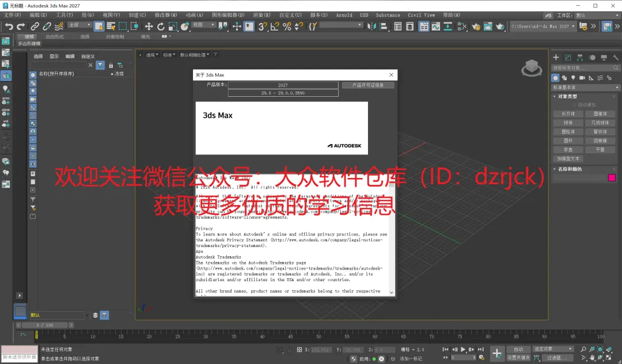This screenshot has height=364, width=622.
Task: Switch to the 自由形式 ribbon tab
Action: click(x=54, y=36)
